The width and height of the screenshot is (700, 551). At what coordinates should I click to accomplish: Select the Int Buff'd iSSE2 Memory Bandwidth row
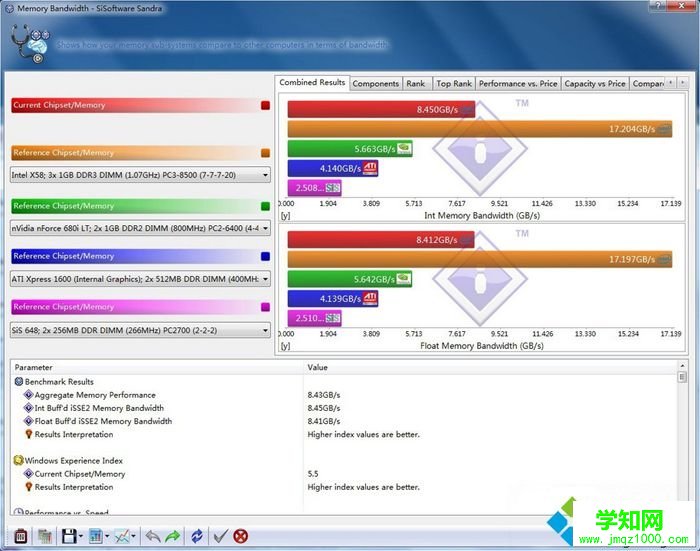[x=344, y=408]
